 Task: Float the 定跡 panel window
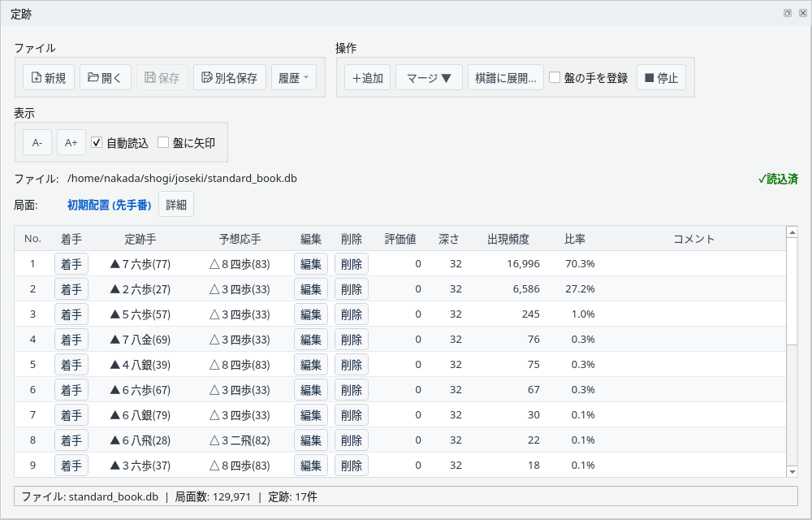[x=787, y=14]
